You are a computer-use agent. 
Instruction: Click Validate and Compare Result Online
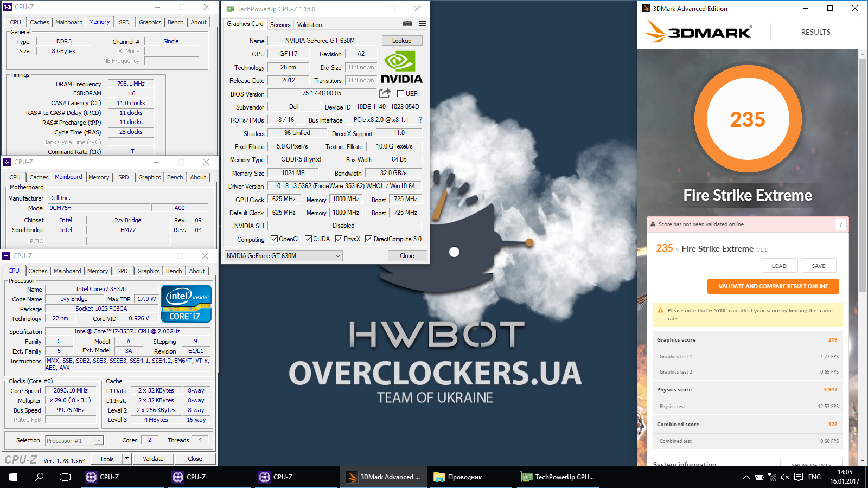click(x=773, y=286)
